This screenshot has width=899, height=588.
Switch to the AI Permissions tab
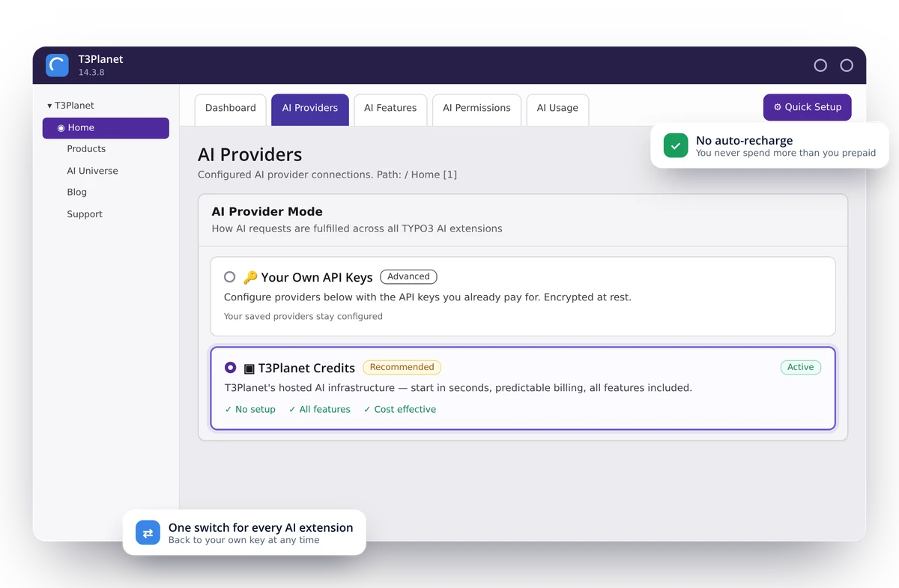[x=476, y=109]
